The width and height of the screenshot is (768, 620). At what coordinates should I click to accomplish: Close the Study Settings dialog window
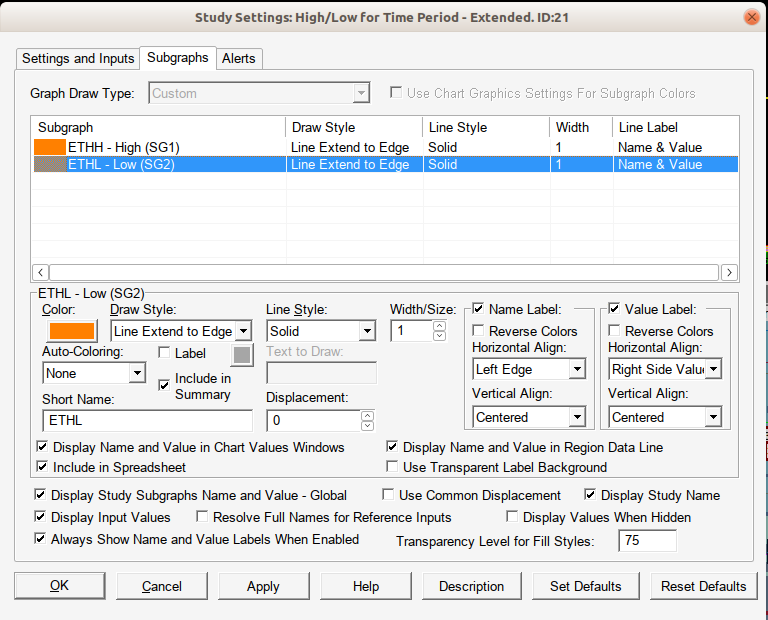tap(751, 17)
